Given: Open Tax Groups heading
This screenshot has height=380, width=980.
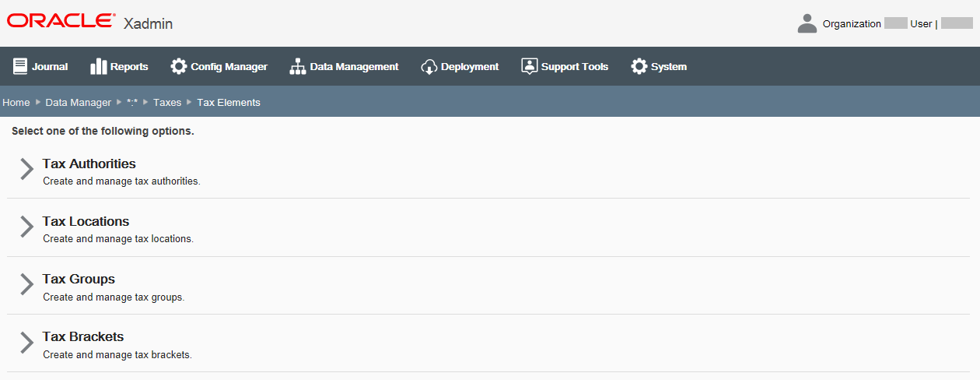Looking at the screenshot, I should 79,279.
